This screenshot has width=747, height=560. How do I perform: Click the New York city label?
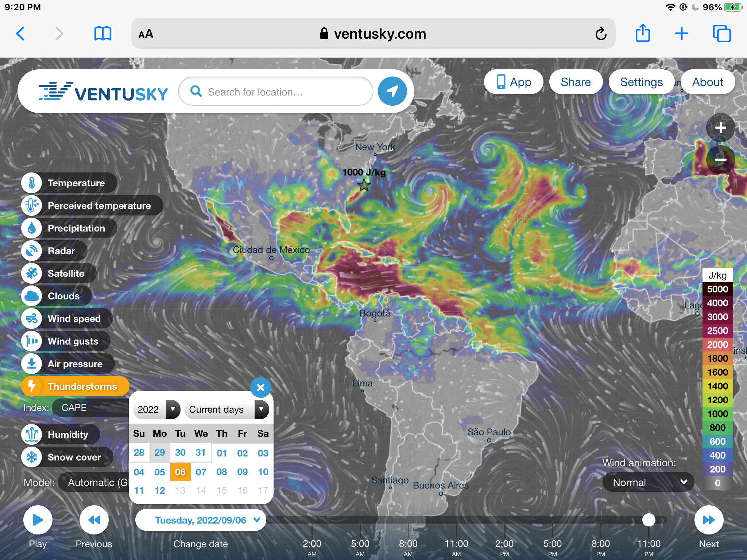tap(375, 147)
